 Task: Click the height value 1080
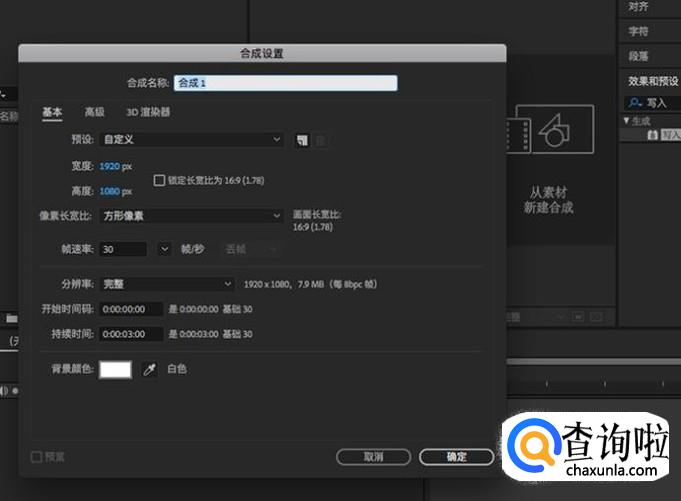[x=109, y=191]
